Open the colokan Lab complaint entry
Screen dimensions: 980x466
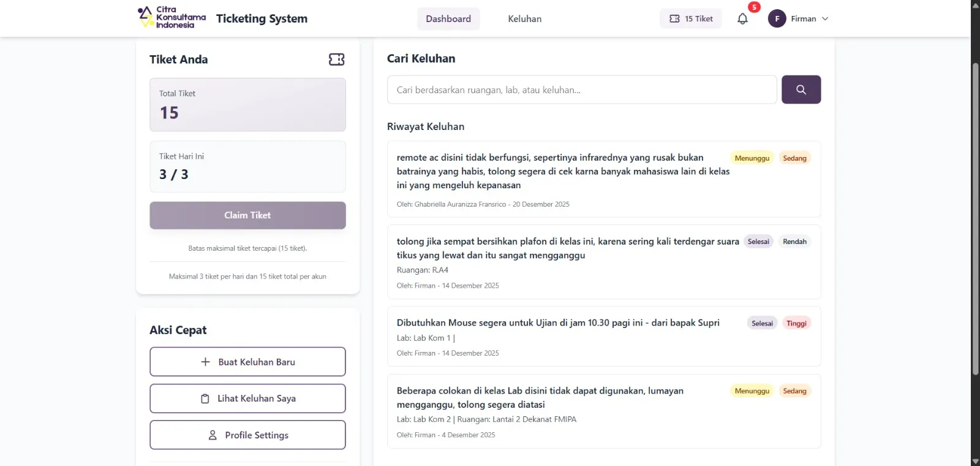[604, 411]
